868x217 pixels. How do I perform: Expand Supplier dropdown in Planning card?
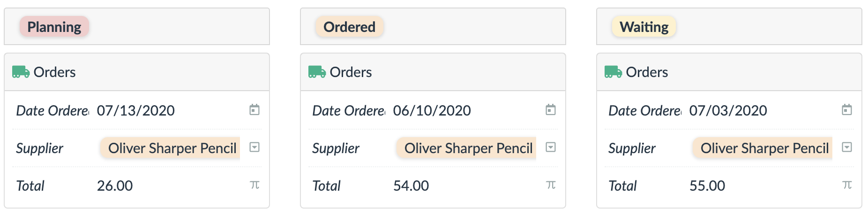tap(254, 147)
